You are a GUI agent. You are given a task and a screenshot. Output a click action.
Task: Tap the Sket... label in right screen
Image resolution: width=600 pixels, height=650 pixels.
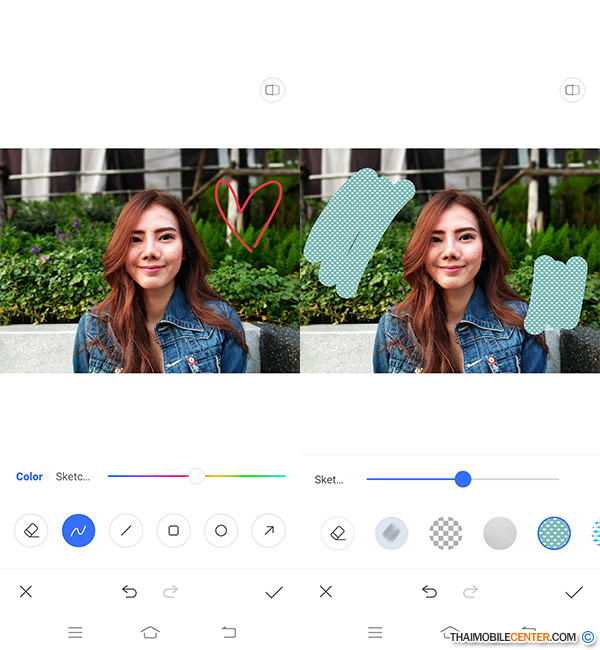point(329,480)
